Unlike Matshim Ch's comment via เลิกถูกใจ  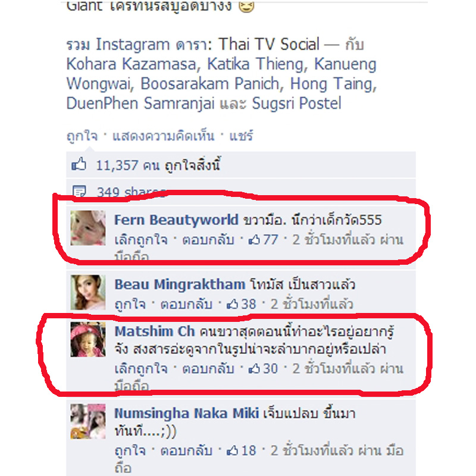141,368
